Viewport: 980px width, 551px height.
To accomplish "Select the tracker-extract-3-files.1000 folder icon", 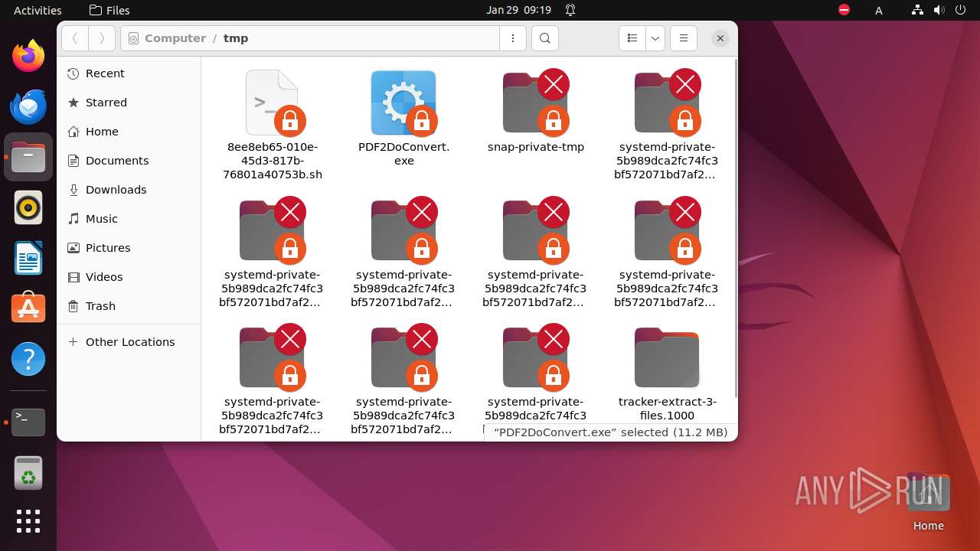I will [x=667, y=358].
